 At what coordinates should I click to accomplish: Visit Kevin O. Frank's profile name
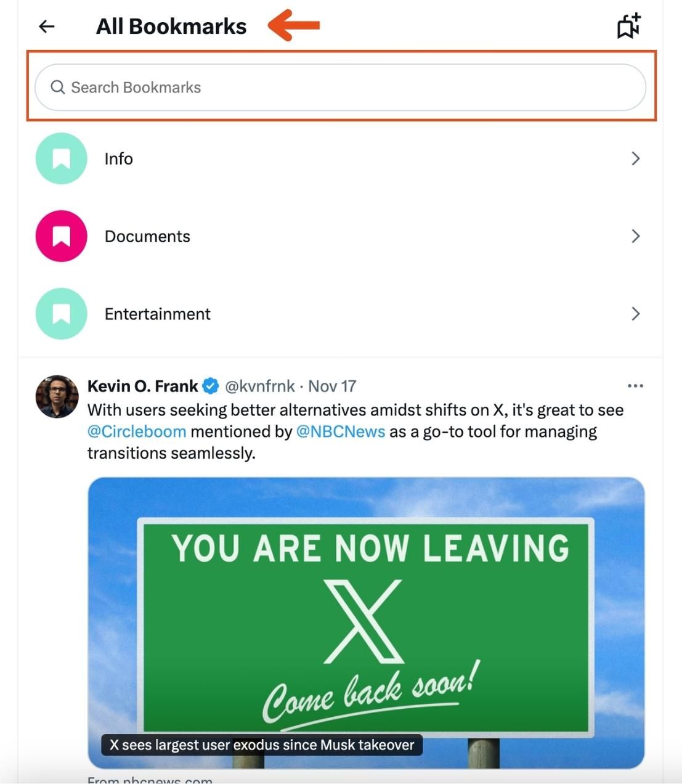(142, 385)
